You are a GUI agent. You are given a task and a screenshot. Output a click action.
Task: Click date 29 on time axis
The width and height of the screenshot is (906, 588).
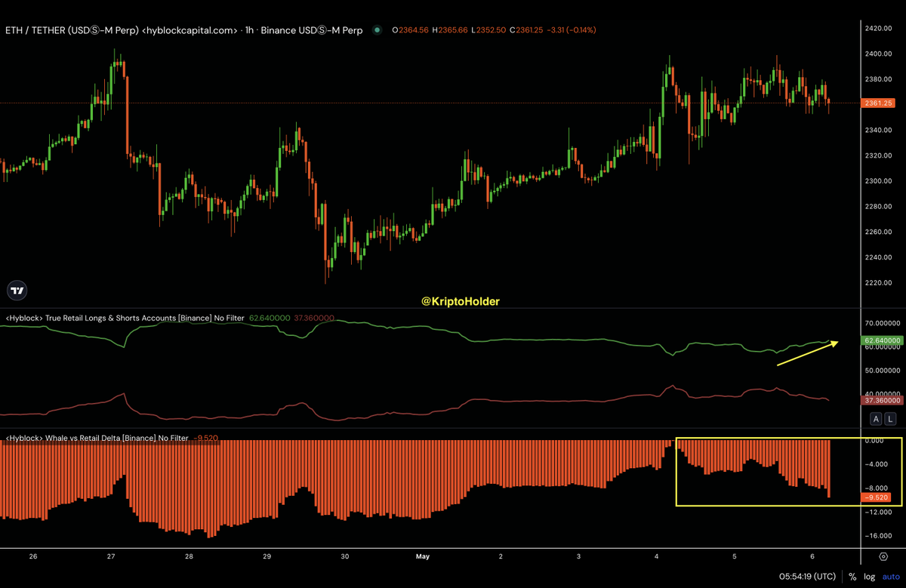(x=267, y=556)
